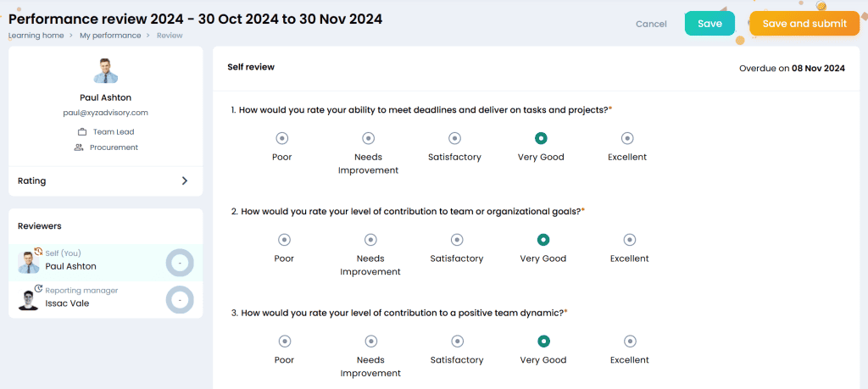This screenshot has width=868, height=389.
Task: Open My performance breadcrumb
Action: pos(110,36)
